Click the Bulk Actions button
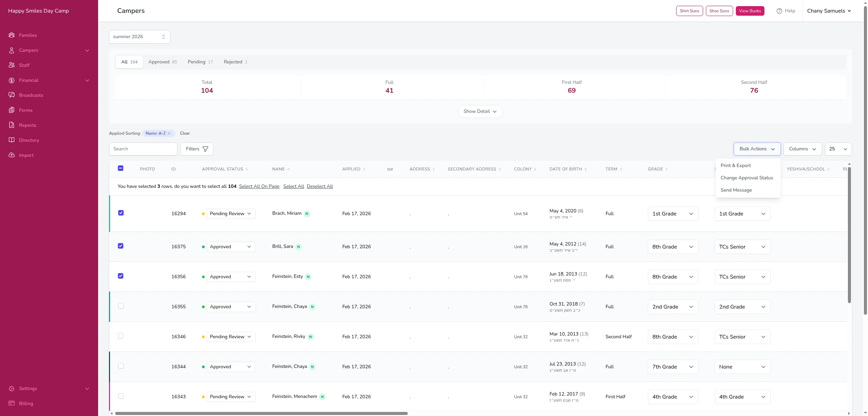Screen dimensions: 868x416 [757, 149]
